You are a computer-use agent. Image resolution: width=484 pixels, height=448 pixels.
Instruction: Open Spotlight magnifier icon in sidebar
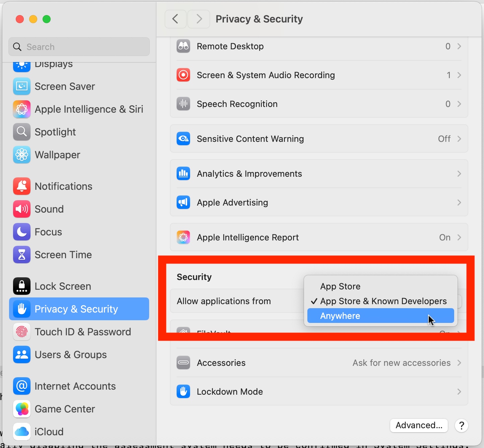[22, 132]
